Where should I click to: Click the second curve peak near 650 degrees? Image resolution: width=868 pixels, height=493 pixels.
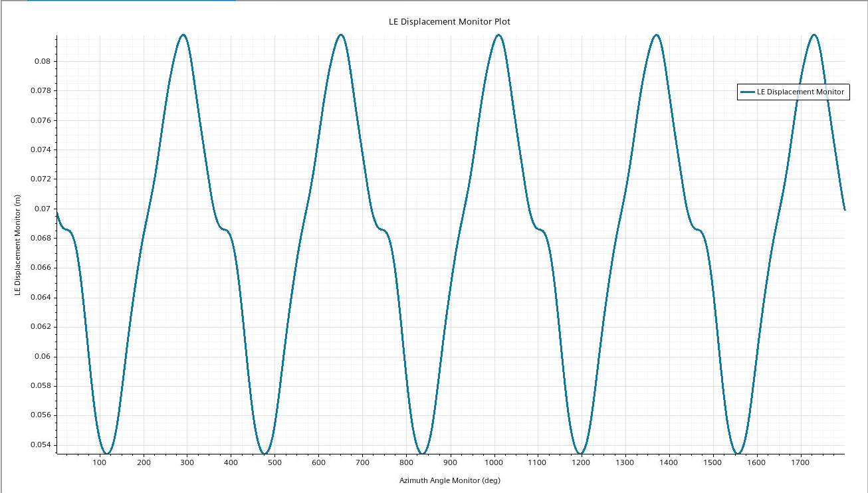click(x=341, y=35)
